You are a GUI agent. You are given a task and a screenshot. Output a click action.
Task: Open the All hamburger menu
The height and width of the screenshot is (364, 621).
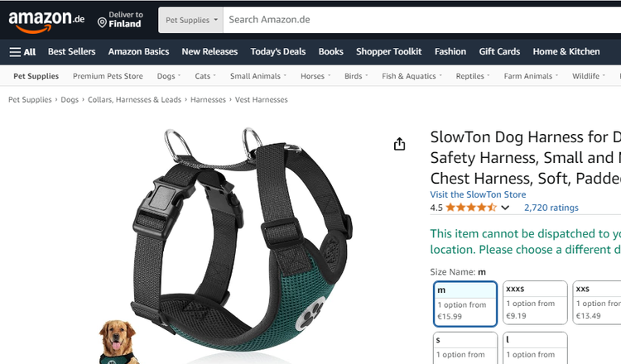click(x=22, y=52)
